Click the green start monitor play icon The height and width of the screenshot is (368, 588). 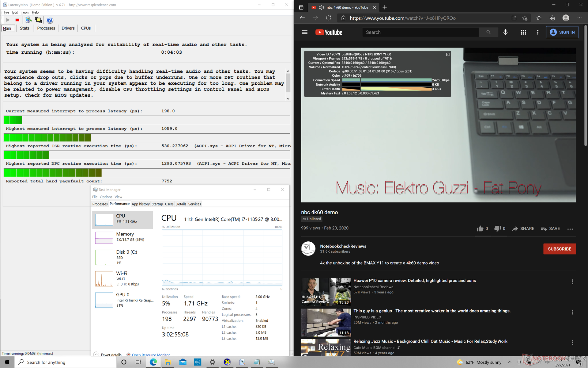click(x=8, y=20)
